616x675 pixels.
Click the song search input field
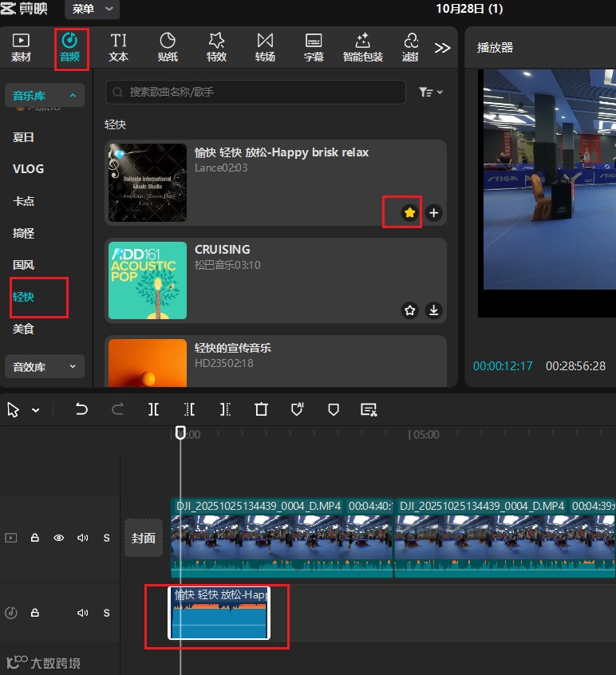pyautogui.click(x=255, y=93)
